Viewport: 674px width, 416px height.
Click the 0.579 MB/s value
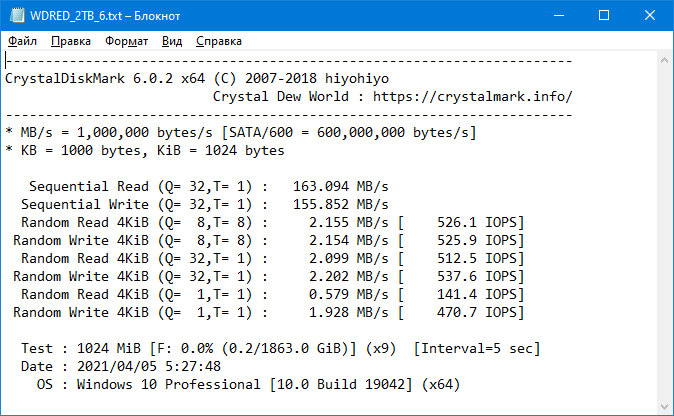[349, 295]
